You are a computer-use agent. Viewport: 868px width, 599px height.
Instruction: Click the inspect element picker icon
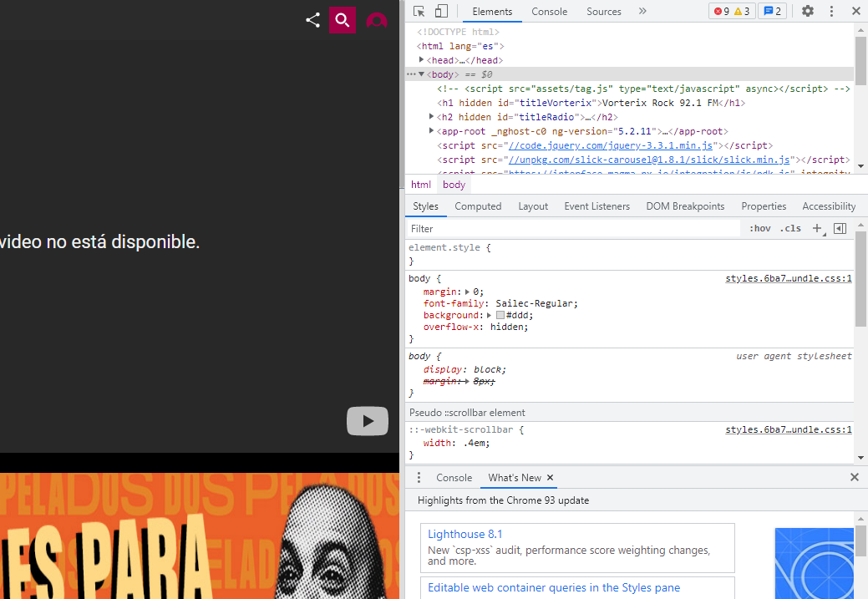tap(419, 11)
